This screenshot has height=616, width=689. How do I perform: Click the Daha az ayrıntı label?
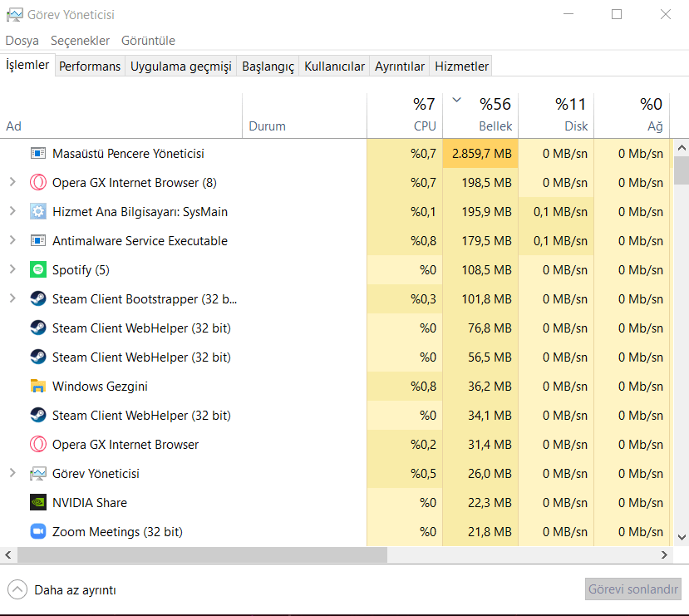point(75,589)
